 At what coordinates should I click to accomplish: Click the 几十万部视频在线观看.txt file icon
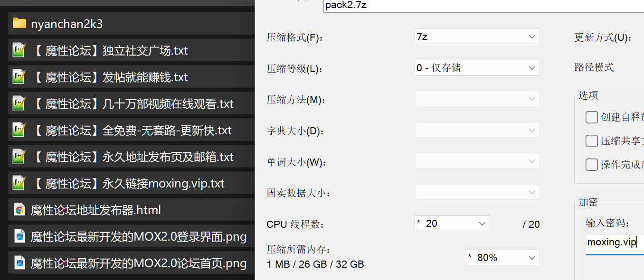[19, 103]
